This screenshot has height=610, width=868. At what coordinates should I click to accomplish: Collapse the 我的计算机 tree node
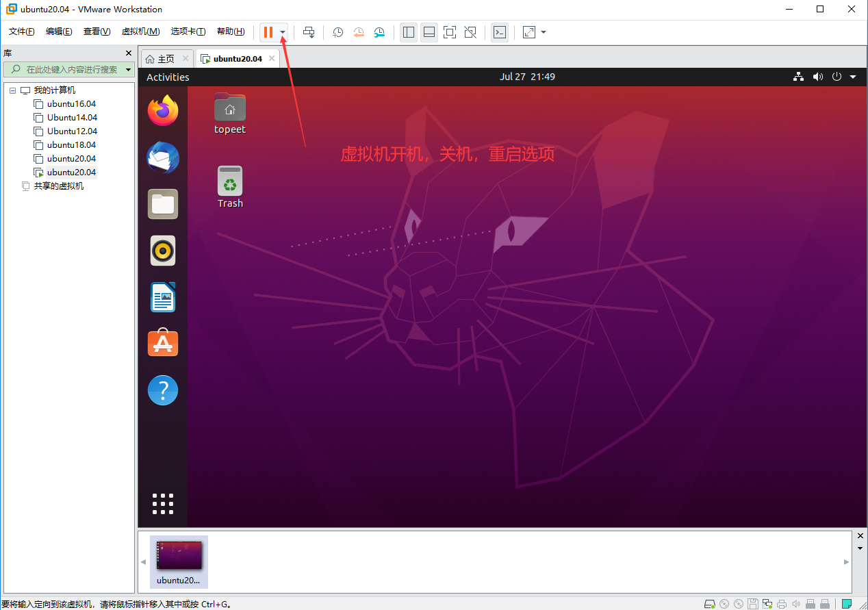pos(13,90)
